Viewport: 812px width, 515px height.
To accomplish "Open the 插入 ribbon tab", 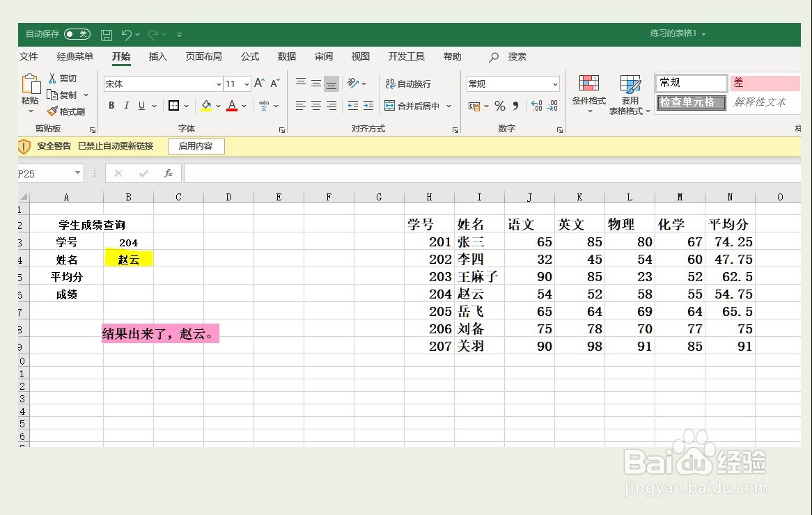I will pos(157,56).
